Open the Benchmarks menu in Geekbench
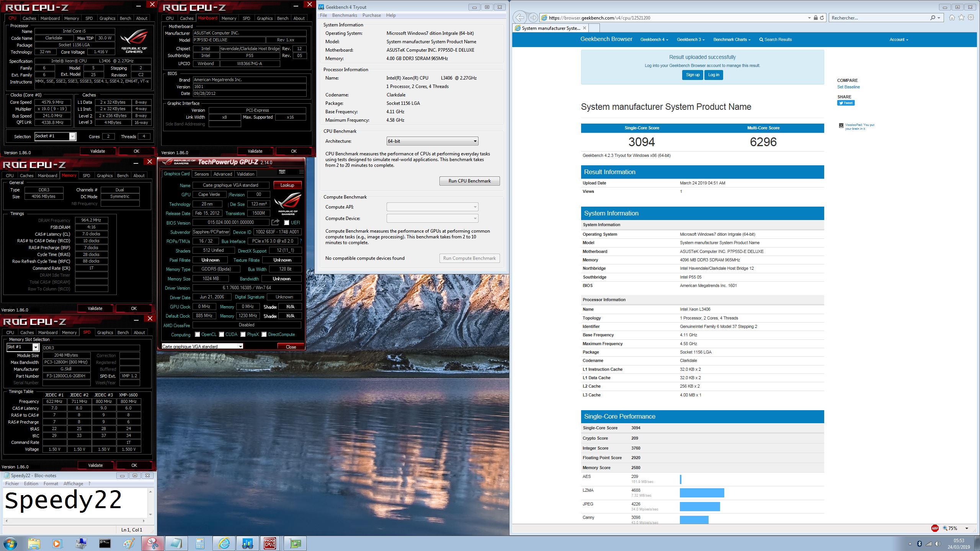This screenshot has width=980, height=551. [x=345, y=15]
